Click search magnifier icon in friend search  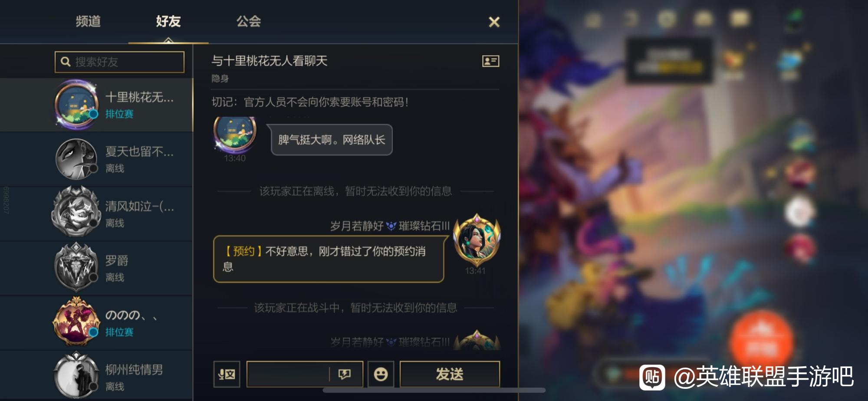[x=66, y=62]
